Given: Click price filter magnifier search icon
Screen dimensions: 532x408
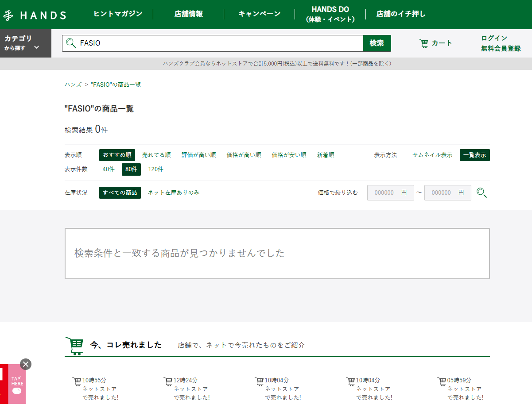Looking at the screenshot, I should pyautogui.click(x=482, y=192).
